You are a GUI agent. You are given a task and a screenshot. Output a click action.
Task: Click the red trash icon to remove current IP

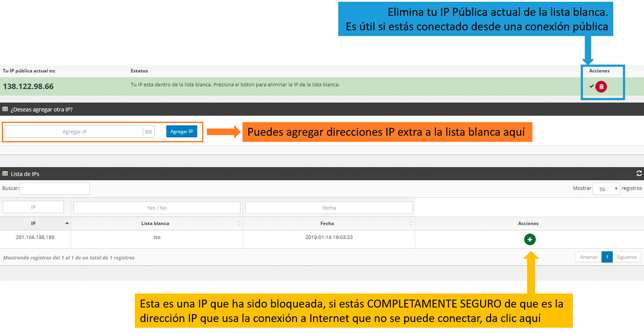[601, 87]
